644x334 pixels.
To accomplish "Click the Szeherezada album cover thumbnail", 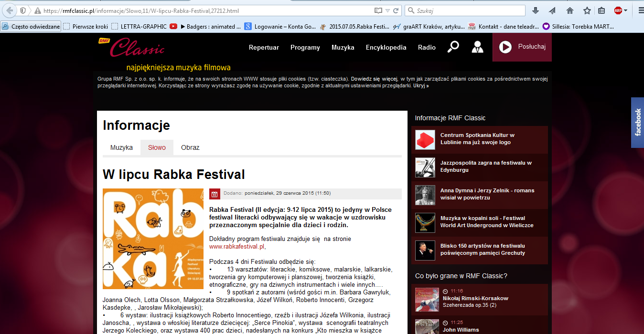I will 427,299.
